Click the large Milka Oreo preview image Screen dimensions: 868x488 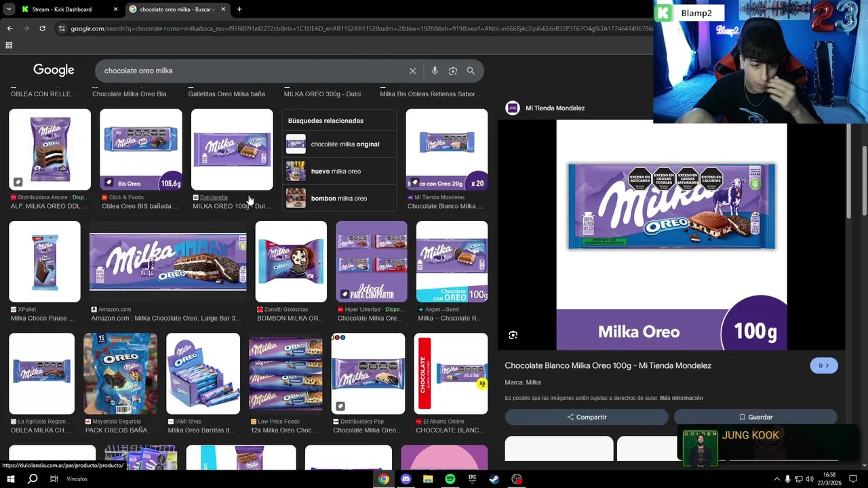click(x=671, y=235)
